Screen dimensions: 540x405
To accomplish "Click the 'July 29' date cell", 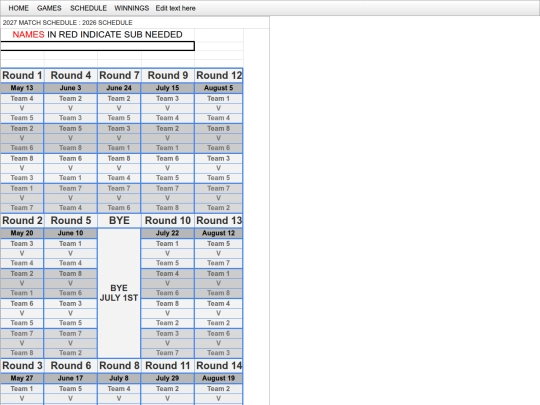I will point(168,378).
